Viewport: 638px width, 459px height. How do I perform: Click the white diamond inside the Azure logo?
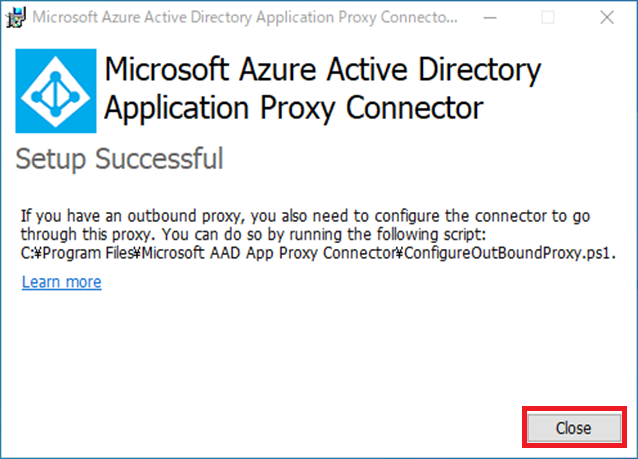56,92
